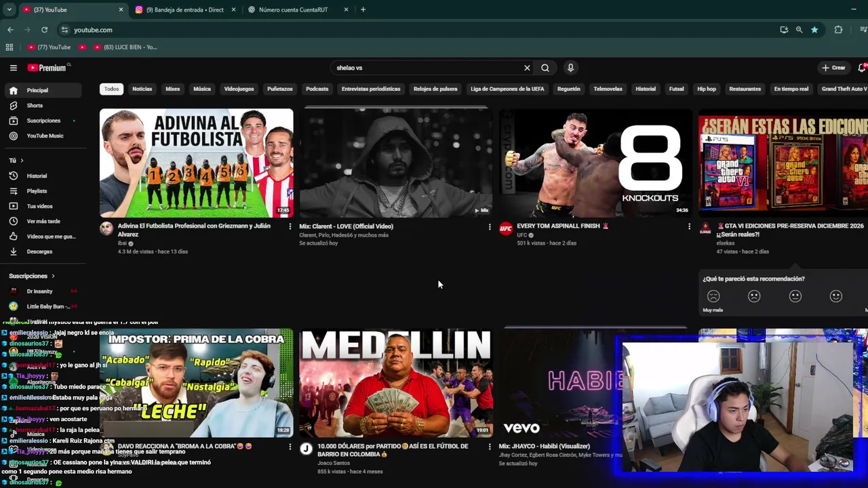The height and width of the screenshot is (488, 868).
Task: Select the Telenovelas filter chip
Action: [608, 89]
